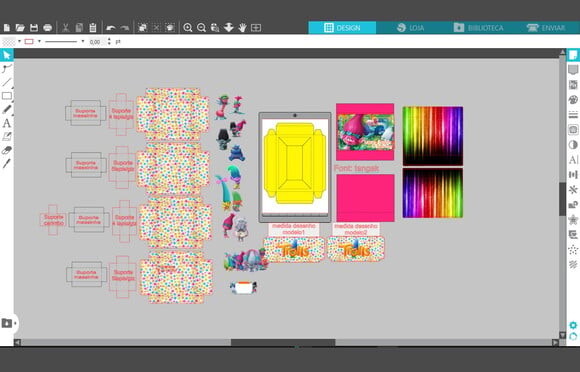The height and width of the screenshot is (372, 580).
Task: Open the Offset star panel
Action: (x=573, y=220)
